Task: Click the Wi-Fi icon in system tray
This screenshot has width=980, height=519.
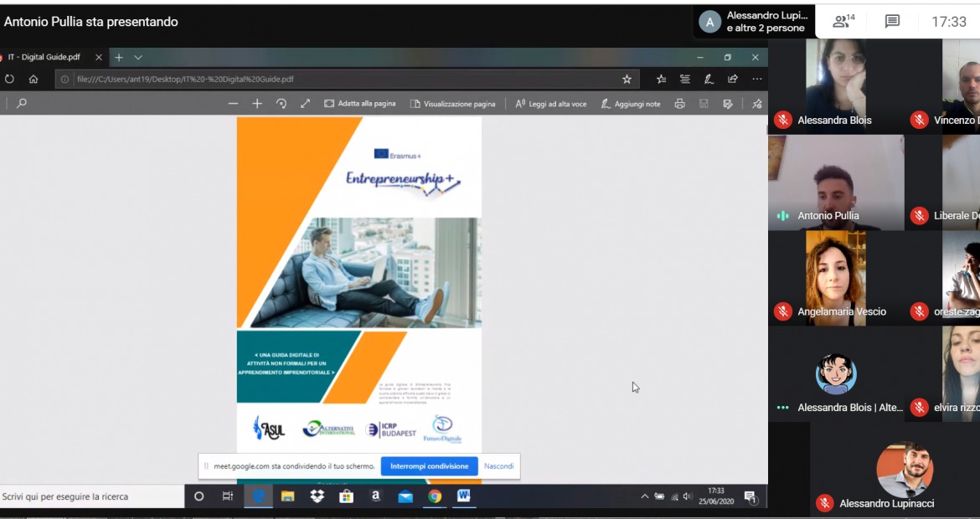Action: point(674,496)
